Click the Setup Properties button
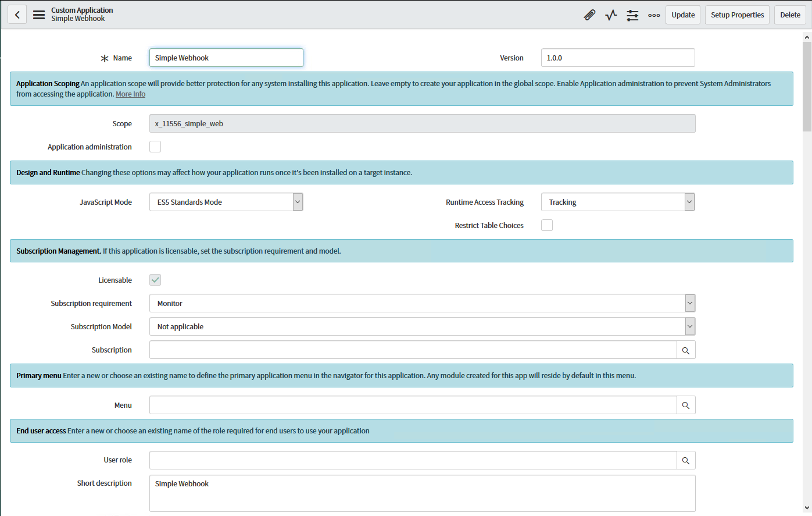 click(737, 15)
